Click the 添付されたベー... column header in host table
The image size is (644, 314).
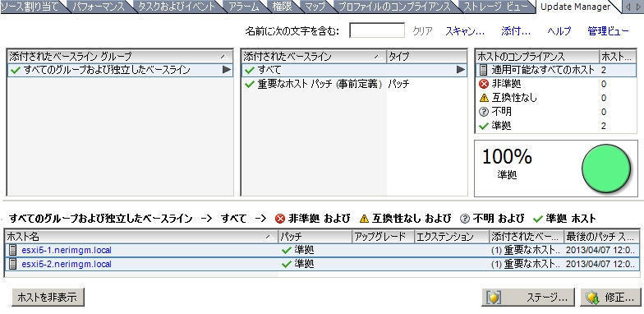527,237
